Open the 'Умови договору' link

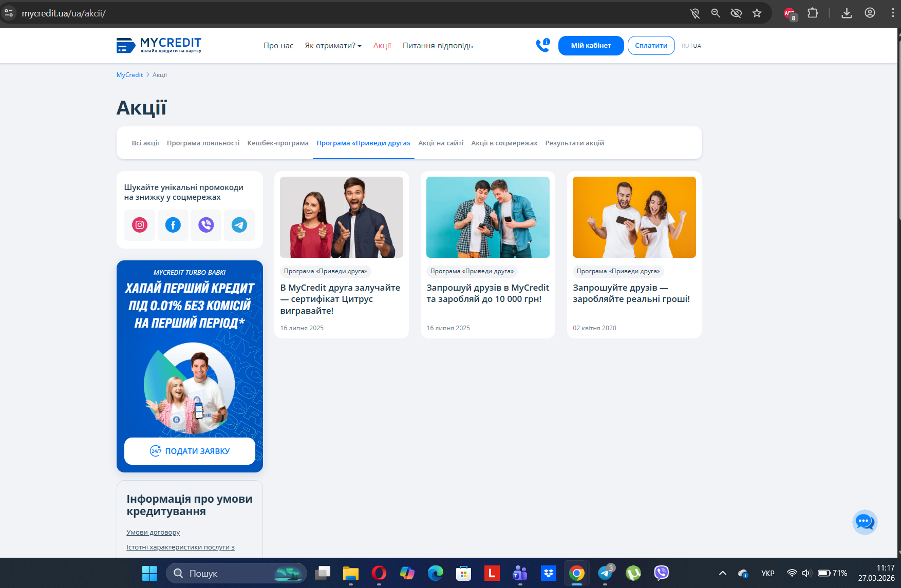pyautogui.click(x=153, y=533)
